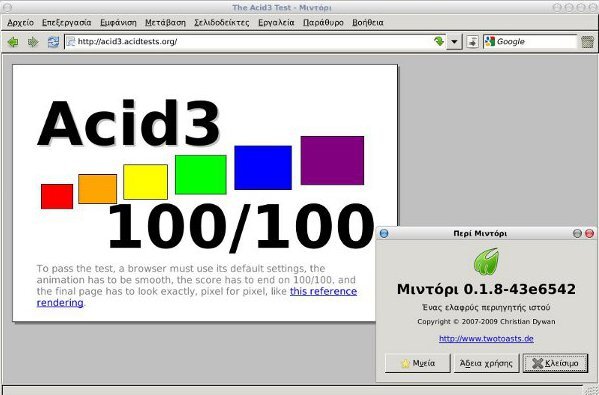Image resolution: width=599 pixels, height=395 pixels.
Task: Open the Επεξεργασία menu
Action: [66, 23]
